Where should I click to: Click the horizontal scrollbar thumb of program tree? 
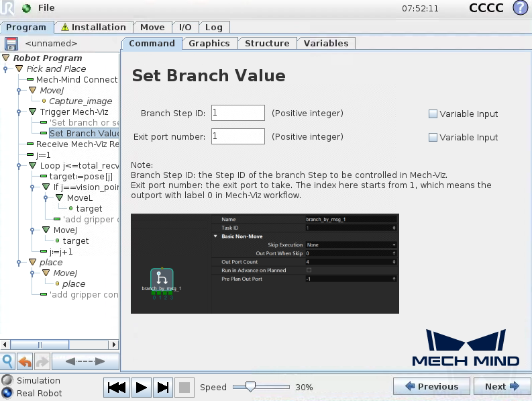point(40,345)
